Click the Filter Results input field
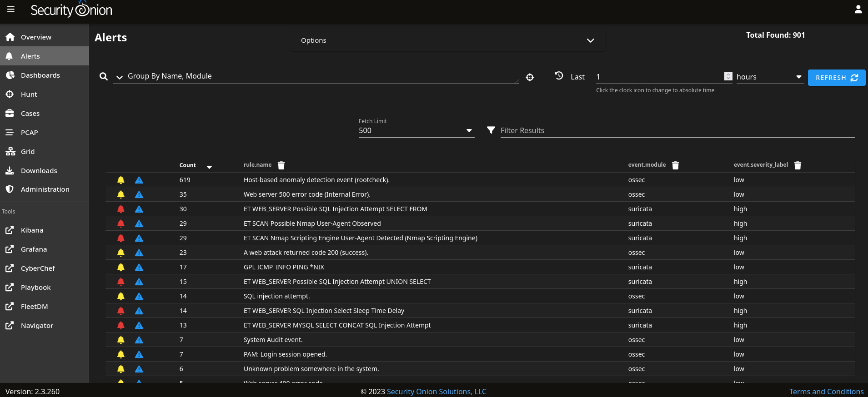 [x=677, y=131]
